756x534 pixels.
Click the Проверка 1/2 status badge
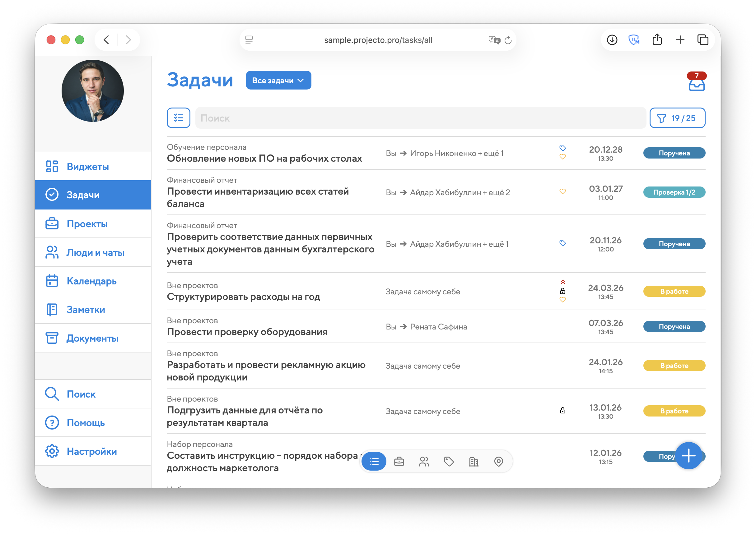coord(674,192)
